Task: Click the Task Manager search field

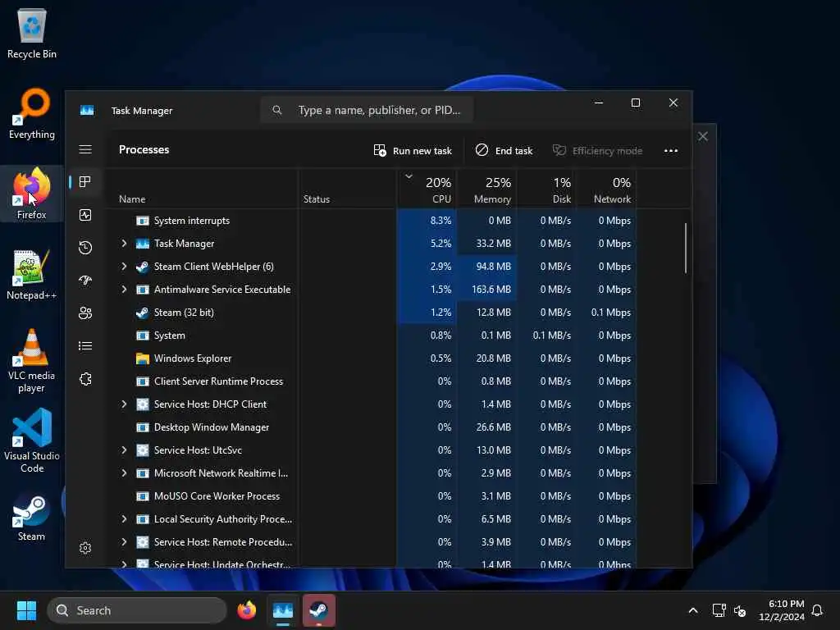Action: click(367, 111)
